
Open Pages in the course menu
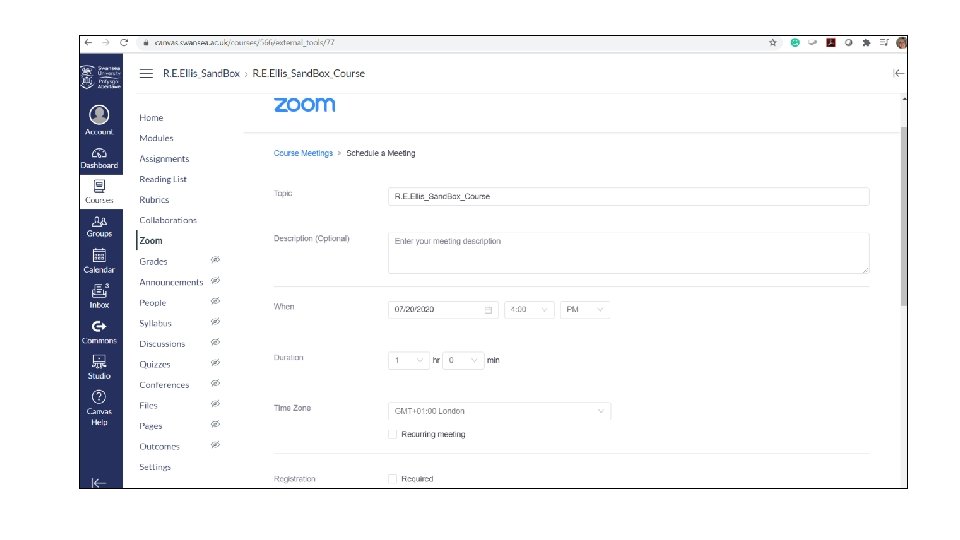point(151,426)
